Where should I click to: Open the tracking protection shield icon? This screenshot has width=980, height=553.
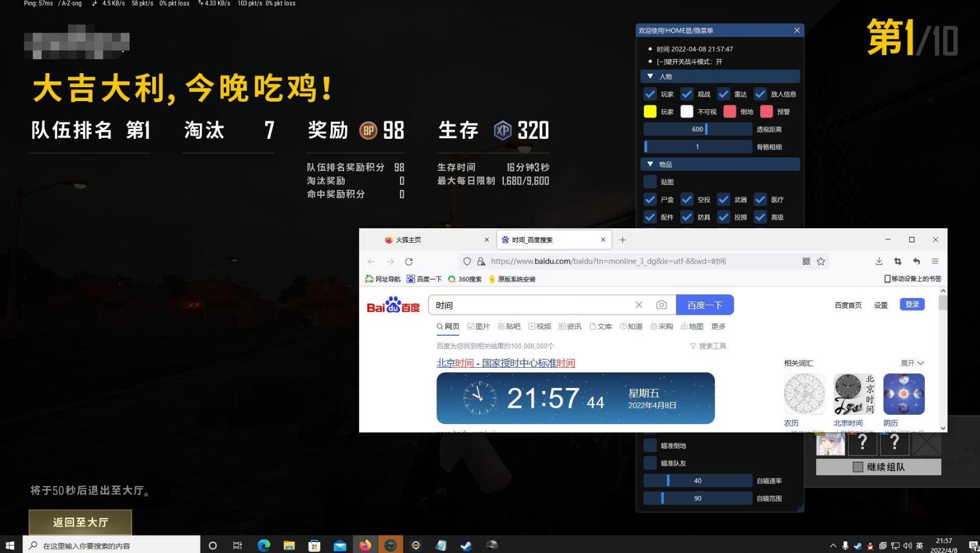pyautogui.click(x=467, y=261)
